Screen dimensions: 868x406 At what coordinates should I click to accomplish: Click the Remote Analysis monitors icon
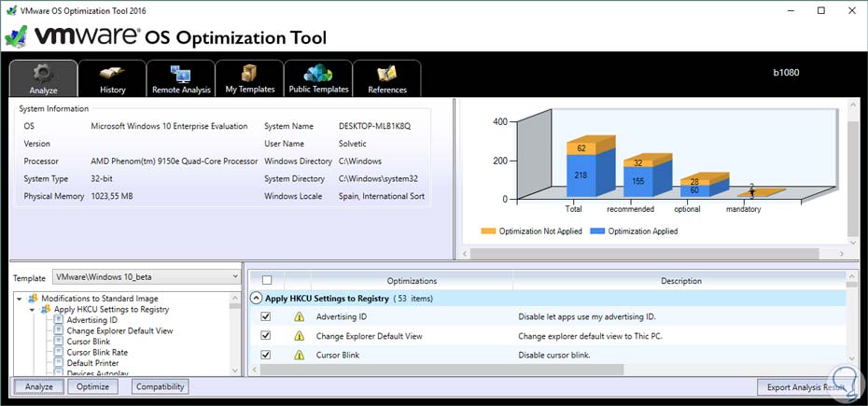tap(180, 74)
